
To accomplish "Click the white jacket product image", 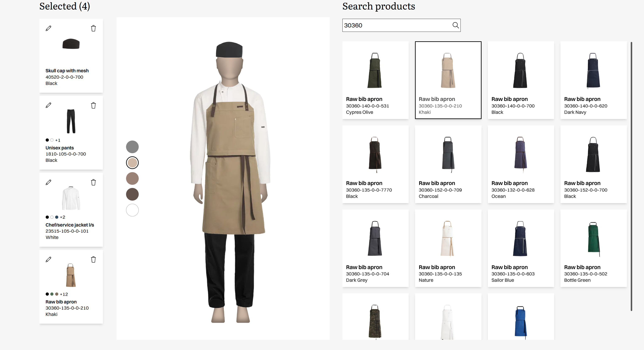I will click(x=71, y=198).
